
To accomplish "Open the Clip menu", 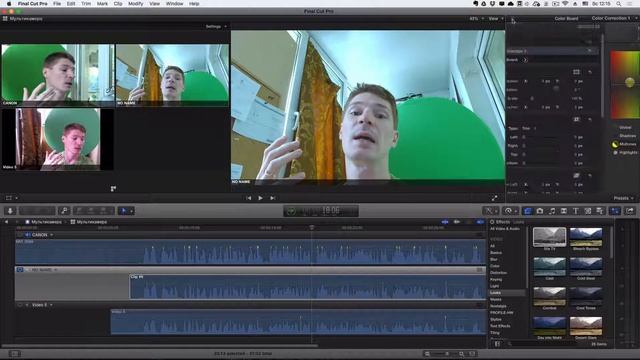I will 118,3.
